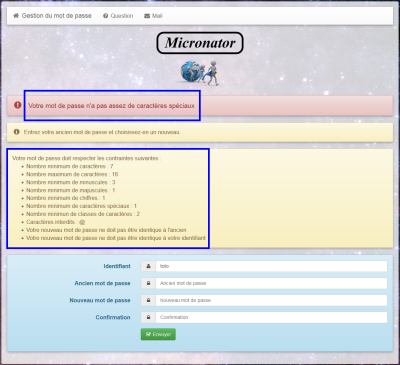This screenshot has width=400, height=365.
Task: Click the globe and figures image
Action: pyautogui.click(x=200, y=73)
